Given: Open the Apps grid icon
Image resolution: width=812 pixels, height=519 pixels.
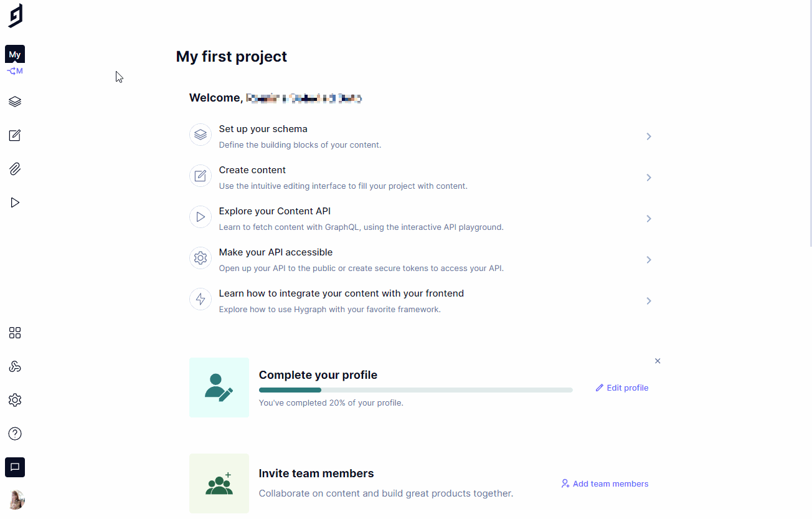Looking at the screenshot, I should coord(15,333).
